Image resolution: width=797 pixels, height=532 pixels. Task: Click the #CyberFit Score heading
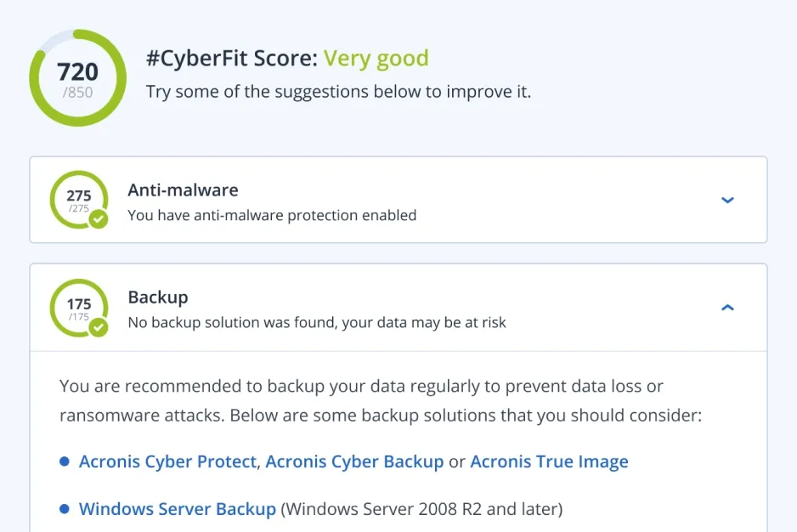(x=232, y=59)
